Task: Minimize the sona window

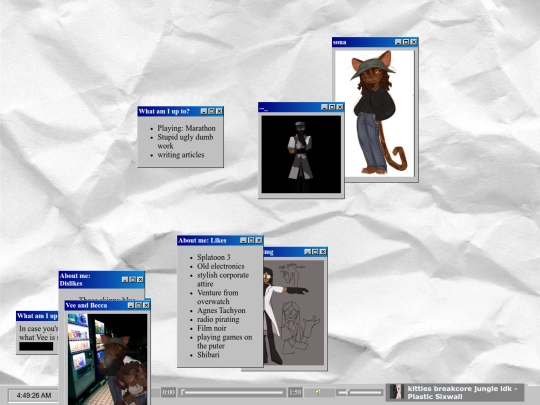Action: pos(398,42)
